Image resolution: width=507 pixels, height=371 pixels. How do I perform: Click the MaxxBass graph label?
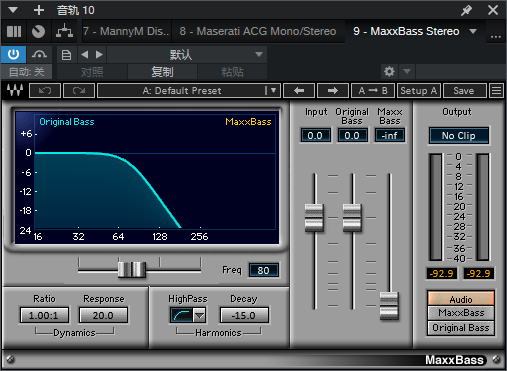tap(248, 122)
